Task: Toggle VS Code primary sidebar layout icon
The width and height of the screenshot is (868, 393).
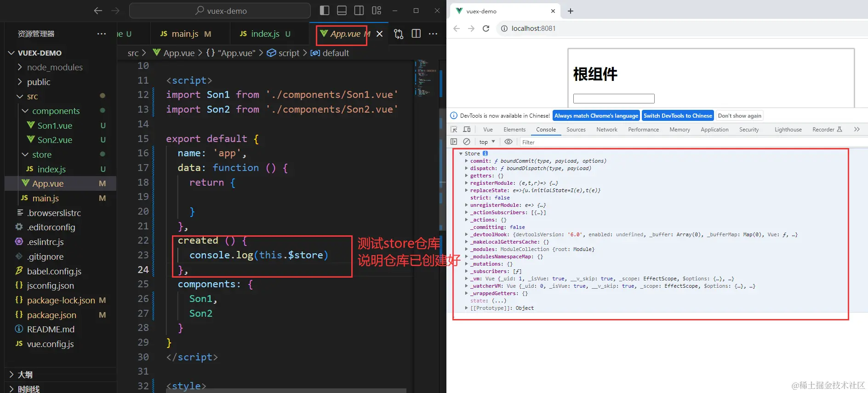Action: point(325,11)
